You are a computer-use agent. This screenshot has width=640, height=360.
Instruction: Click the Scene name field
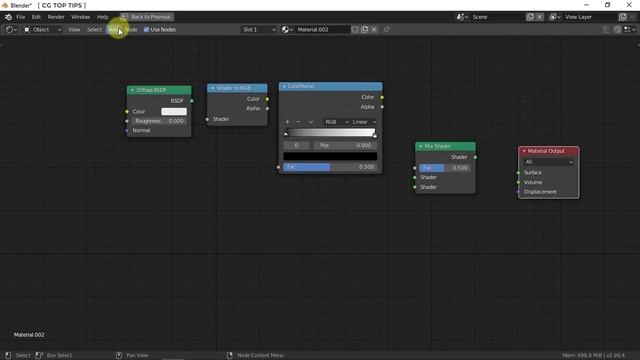pyautogui.click(x=497, y=17)
